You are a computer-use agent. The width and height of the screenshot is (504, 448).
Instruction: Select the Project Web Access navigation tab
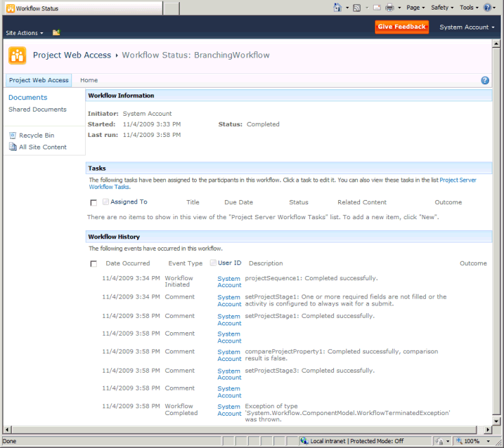[x=38, y=80]
